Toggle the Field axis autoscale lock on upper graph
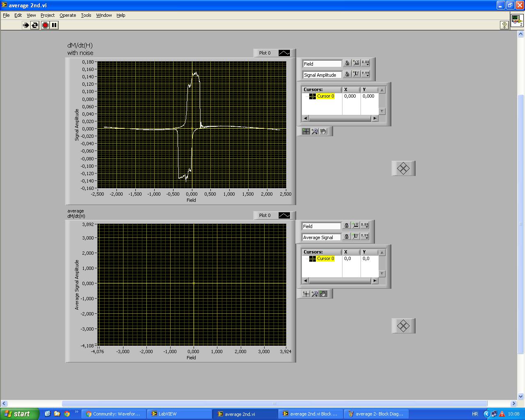 click(347, 63)
